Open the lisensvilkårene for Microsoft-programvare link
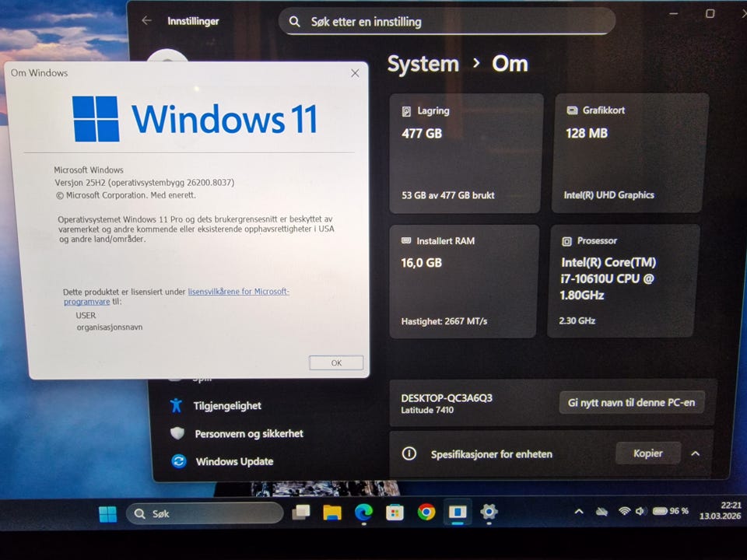The height and width of the screenshot is (560, 747). (177, 296)
